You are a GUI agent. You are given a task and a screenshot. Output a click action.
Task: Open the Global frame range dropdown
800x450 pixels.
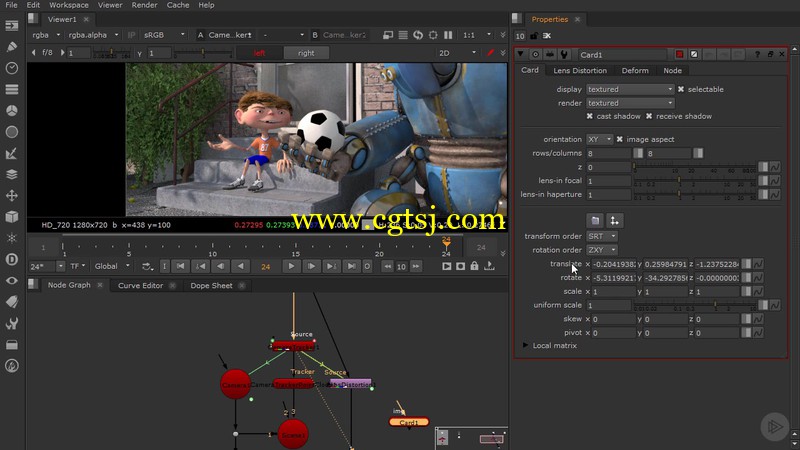coord(112,266)
